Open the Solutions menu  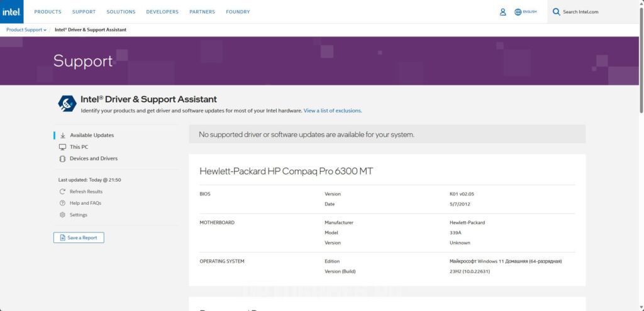121,12
